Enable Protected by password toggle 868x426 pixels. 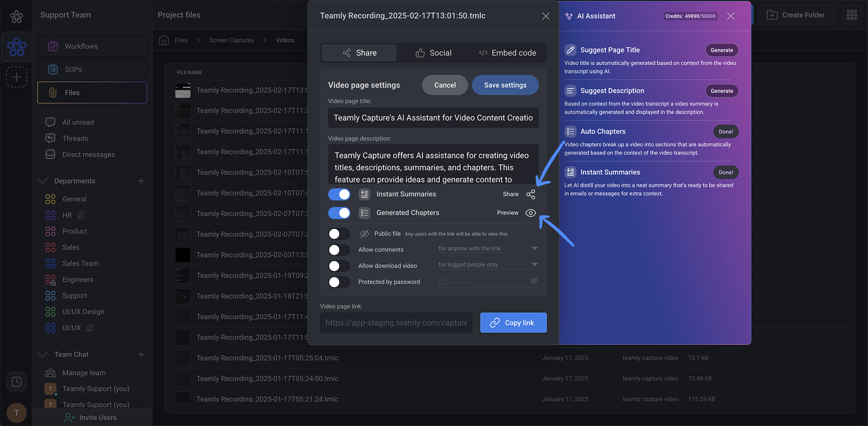(339, 282)
